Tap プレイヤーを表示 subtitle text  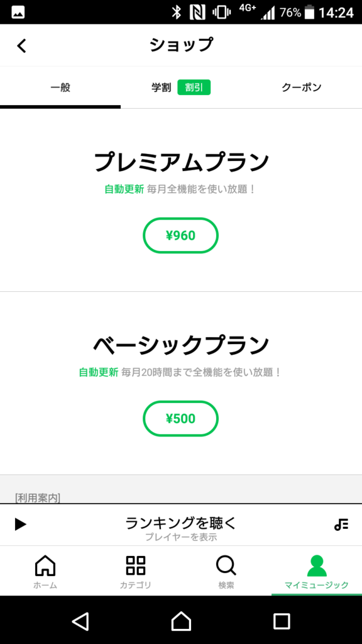point(181,537)
